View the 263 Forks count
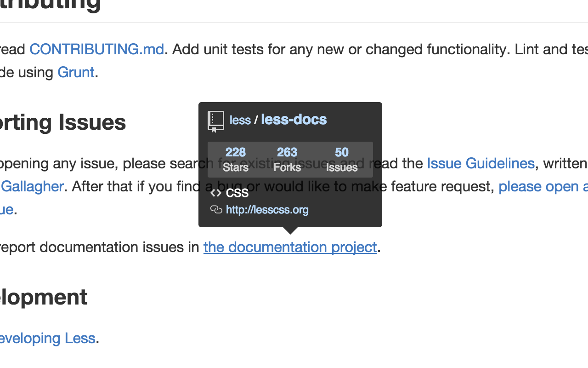 click(287, 159)
